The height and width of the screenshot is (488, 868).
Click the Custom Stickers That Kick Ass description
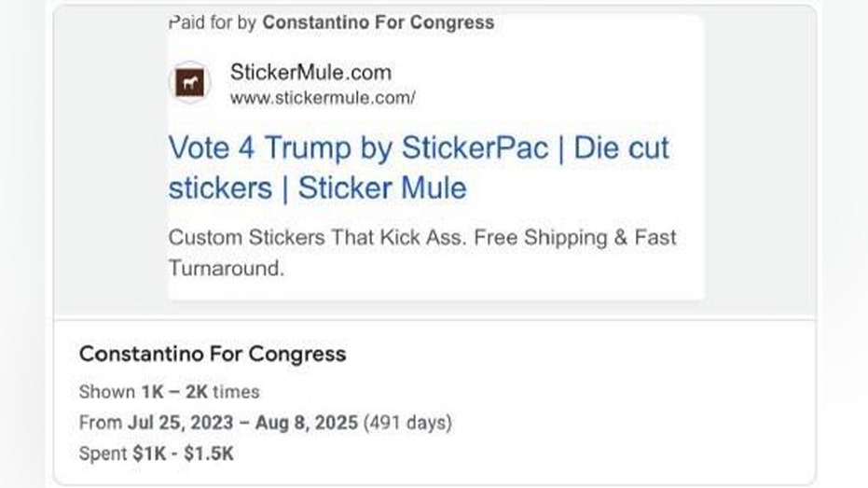click(x=319, y=237)
